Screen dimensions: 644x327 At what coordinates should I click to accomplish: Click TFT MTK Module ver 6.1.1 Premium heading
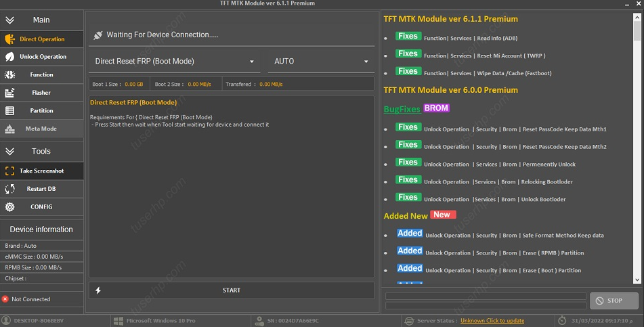click(x=450, y=19)
